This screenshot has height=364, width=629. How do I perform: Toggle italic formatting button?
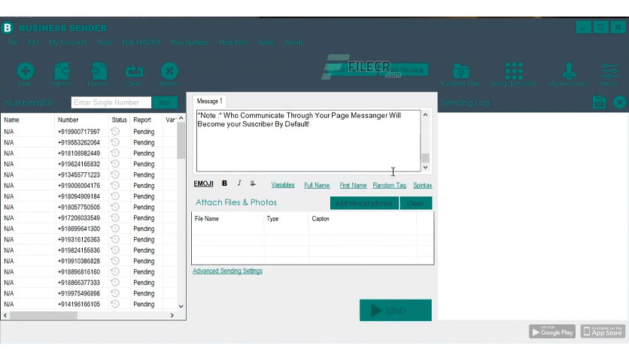pyautogui.click(x=239, y=184)
